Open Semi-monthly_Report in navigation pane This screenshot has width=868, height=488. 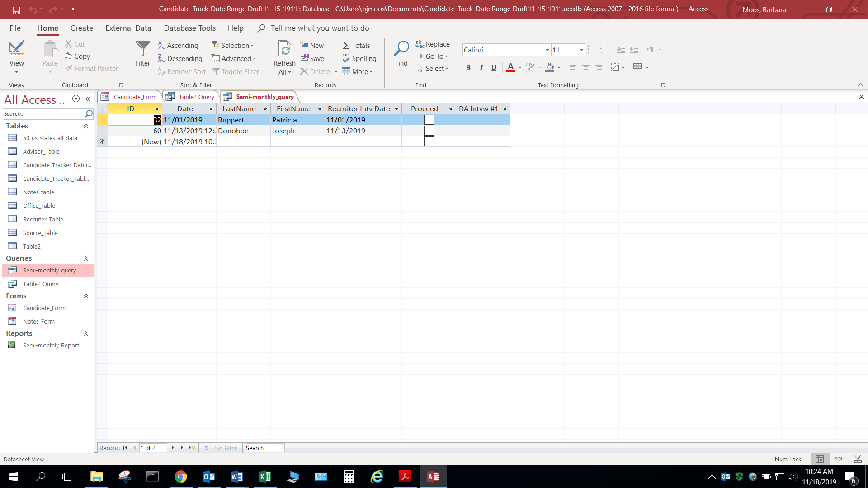51,345
